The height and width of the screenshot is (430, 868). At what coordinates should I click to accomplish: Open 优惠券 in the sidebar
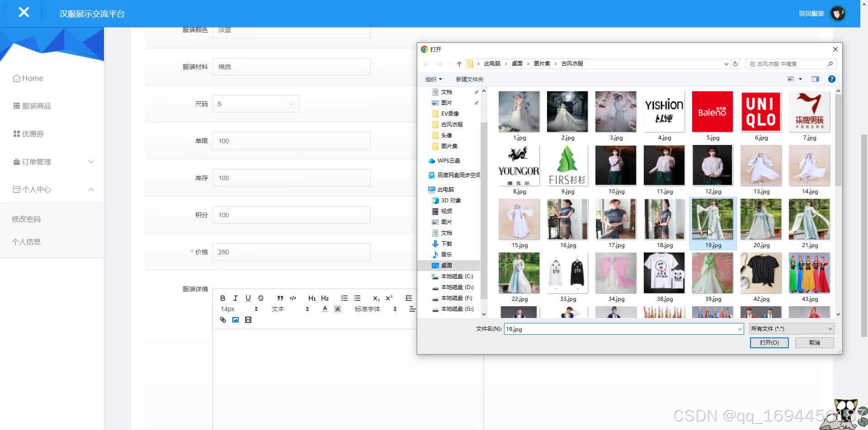pos(28,134)
